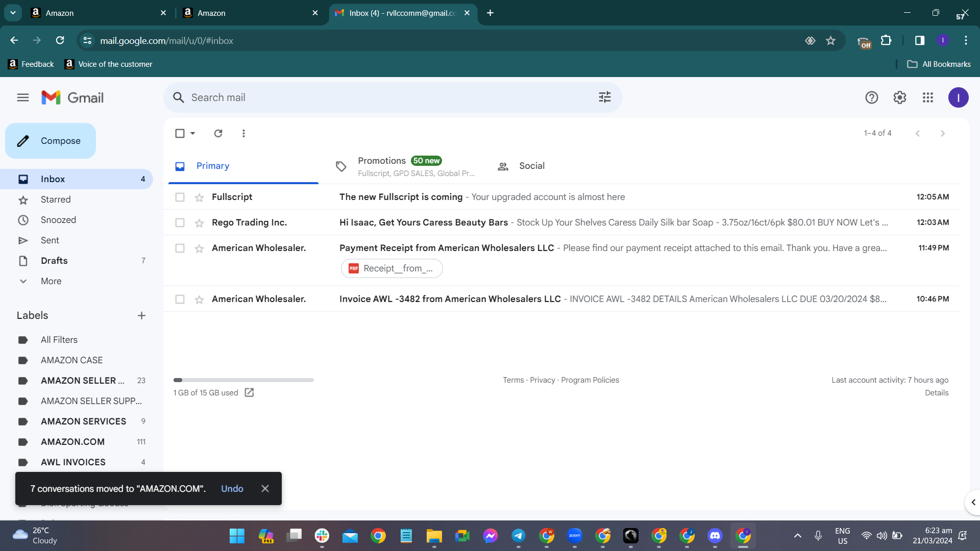This screenshot has width=980, height=551.
Task: Open the Snoozed folder
Action: 58,220
